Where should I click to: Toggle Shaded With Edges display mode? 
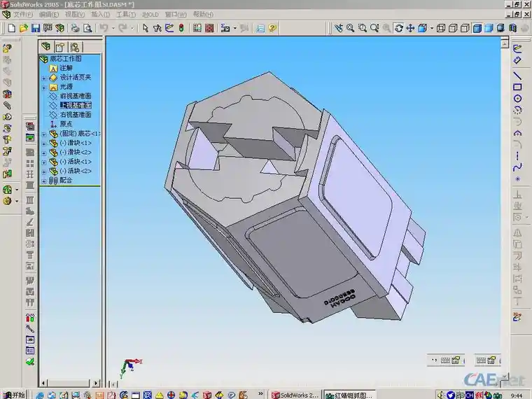[x=477, y=28]
